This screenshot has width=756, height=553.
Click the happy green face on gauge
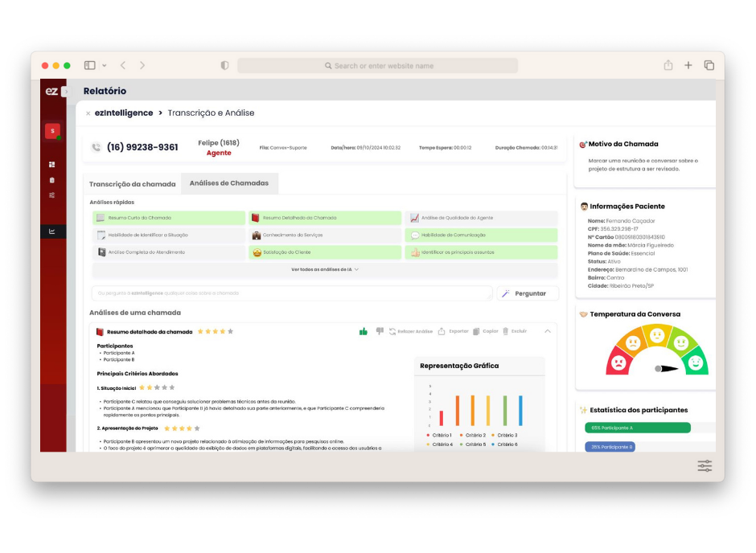click(695, 363)
